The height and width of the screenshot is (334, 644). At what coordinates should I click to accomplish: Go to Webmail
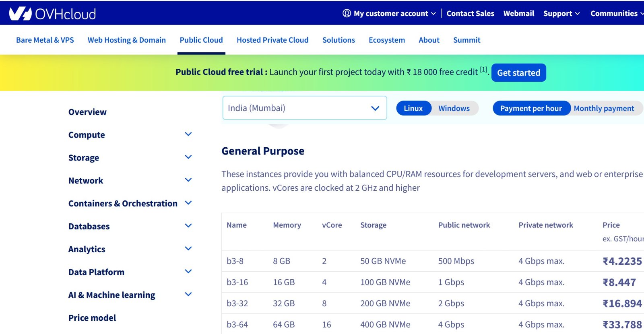(x=518, y=13)
